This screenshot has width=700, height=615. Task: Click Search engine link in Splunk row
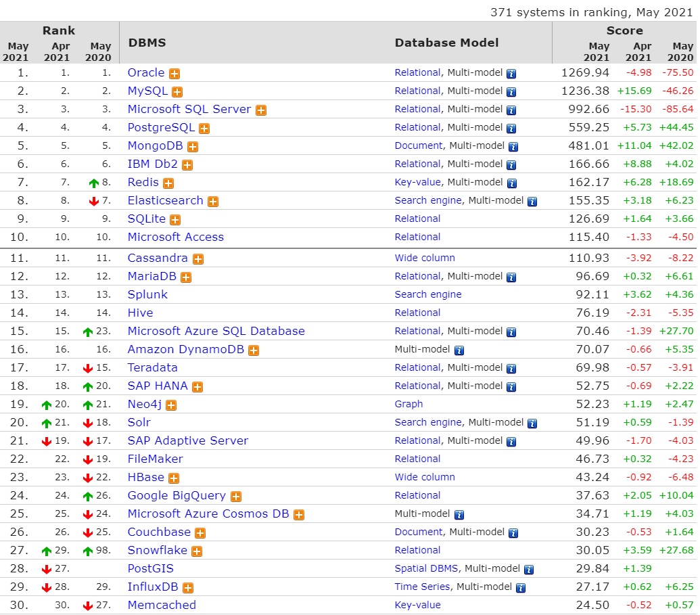coord(427,295)
